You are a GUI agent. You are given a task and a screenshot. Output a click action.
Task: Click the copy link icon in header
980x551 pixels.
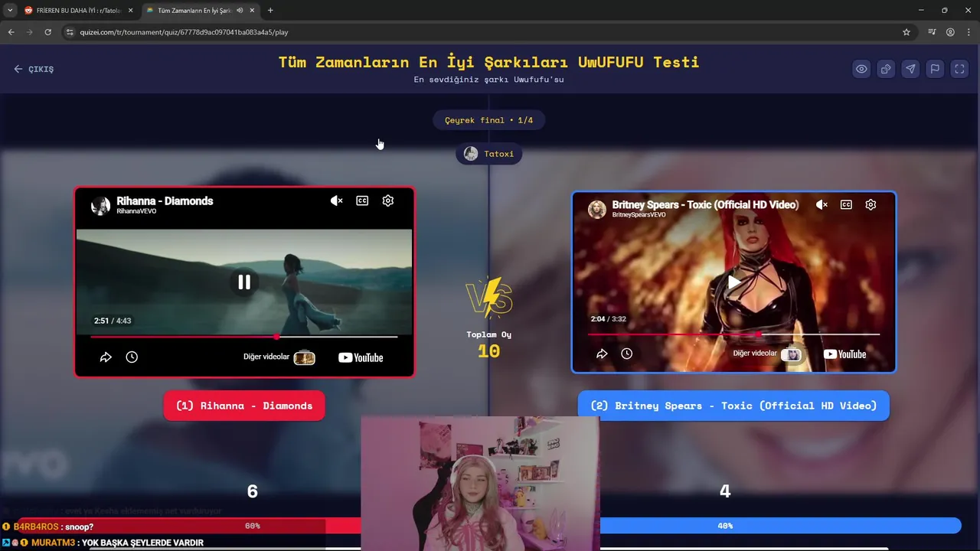point(886,69)
